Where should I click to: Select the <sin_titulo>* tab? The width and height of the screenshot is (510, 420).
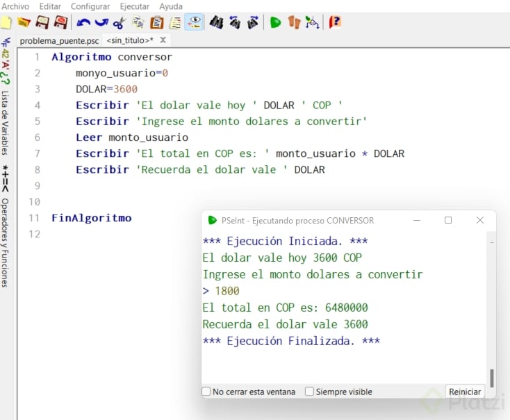point(130,40)
